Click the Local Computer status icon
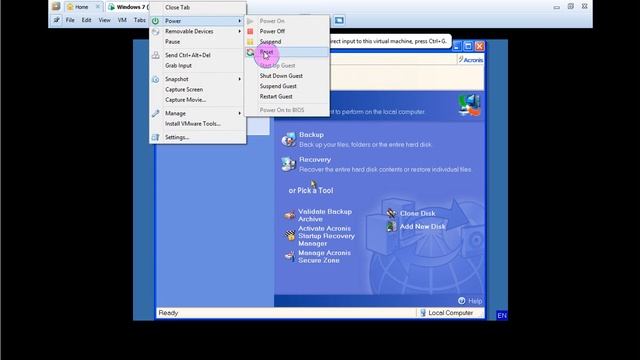This screenshot has height=360, width=640. (x=423, y=313)
